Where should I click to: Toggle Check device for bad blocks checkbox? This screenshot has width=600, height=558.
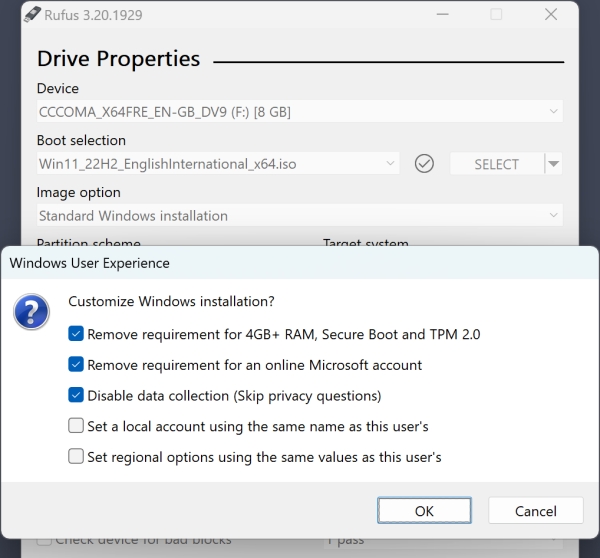click(x=44, y=542)
